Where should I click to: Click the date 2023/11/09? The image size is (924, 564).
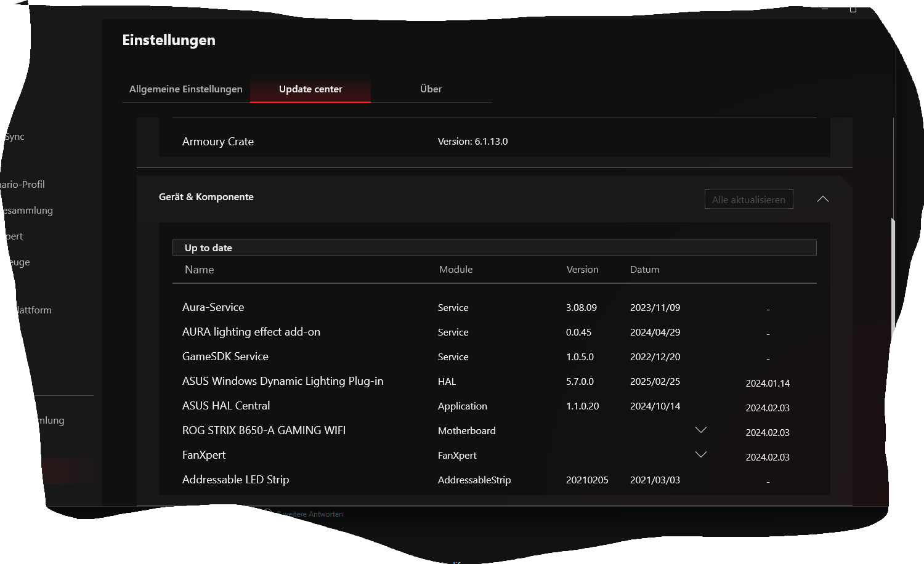(x=655, y=308)
